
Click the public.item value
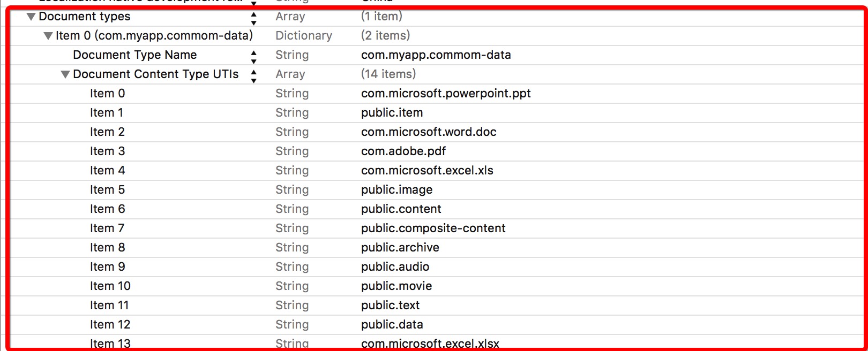pyautogui.click(x=392, y=113)
